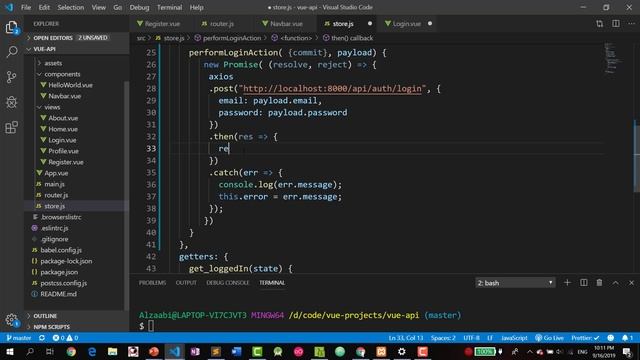Open HelloWorld.vue in the explorer
640x360 pixels.
point(70,85)
